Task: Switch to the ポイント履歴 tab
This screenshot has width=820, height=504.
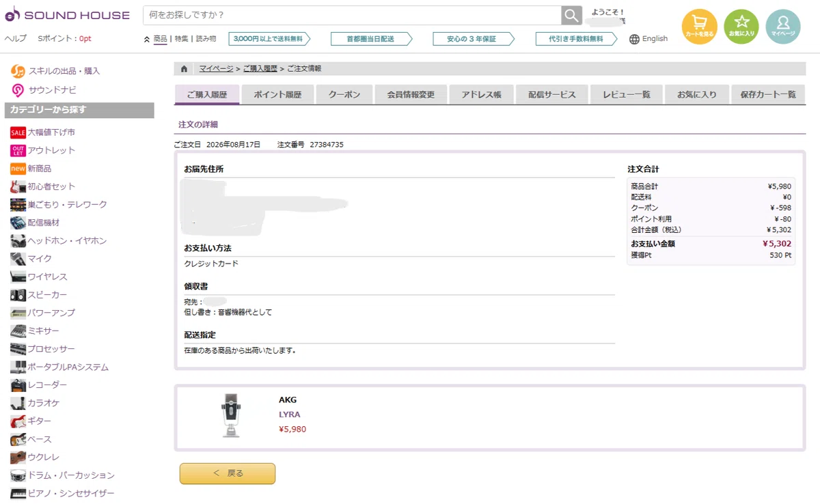Action: point(277,94)
